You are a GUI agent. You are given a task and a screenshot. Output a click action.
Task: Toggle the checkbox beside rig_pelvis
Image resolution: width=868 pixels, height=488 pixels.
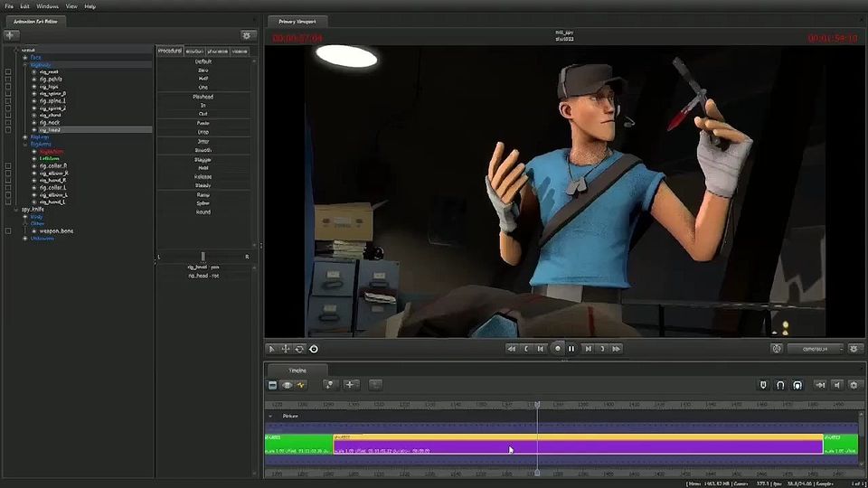point(8,80)
